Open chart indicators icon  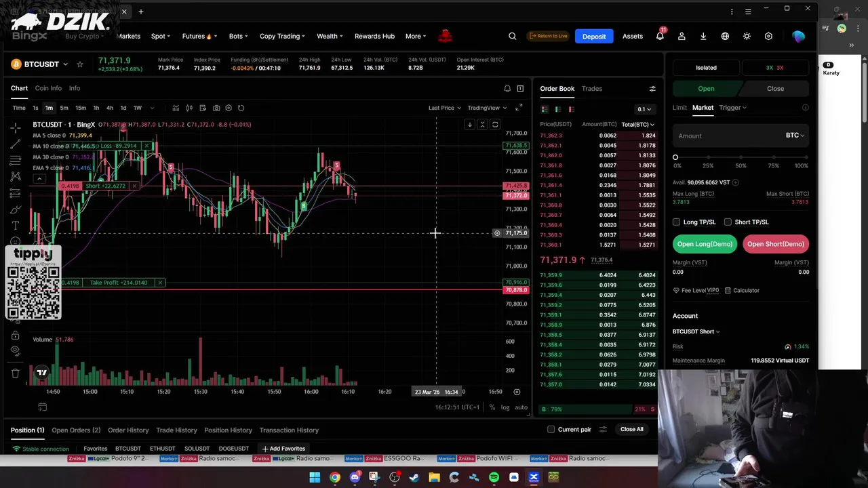point(176,108)
